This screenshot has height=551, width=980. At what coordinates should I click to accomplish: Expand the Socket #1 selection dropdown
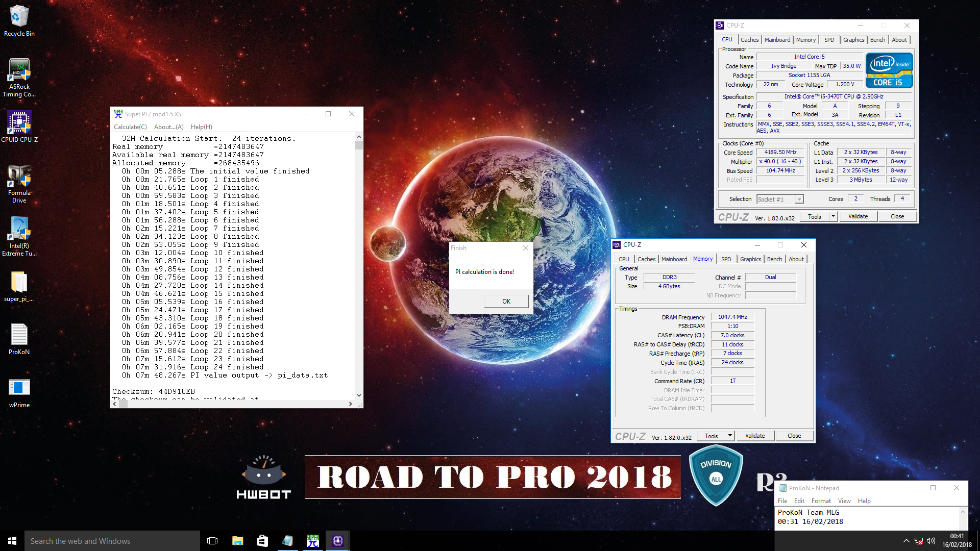coord(799,199)
